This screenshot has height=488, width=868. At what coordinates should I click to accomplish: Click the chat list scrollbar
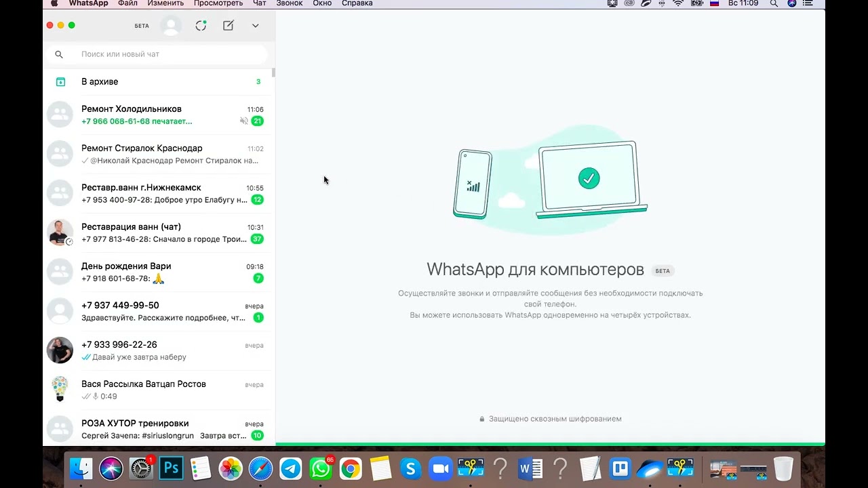click(273, 73)
